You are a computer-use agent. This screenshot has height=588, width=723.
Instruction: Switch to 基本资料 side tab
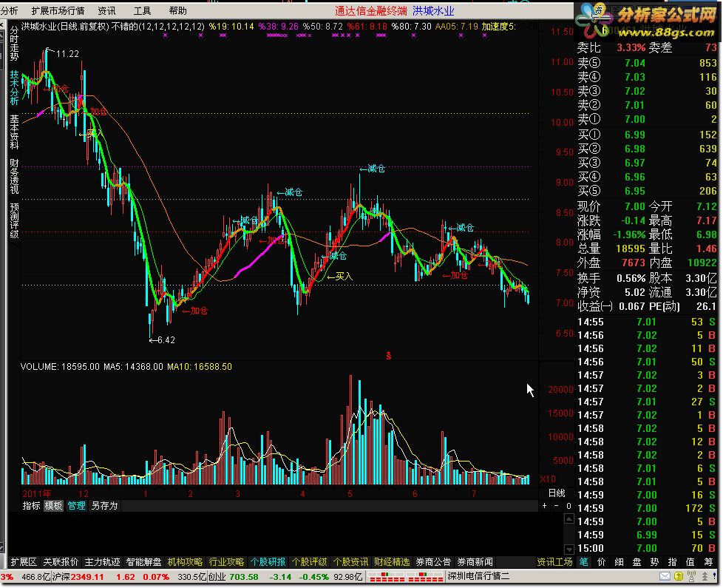14,132
